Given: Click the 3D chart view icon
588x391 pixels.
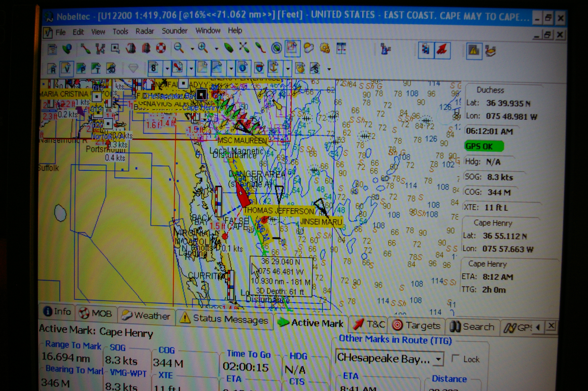Looking at the screenshot, I should [111, 68].
